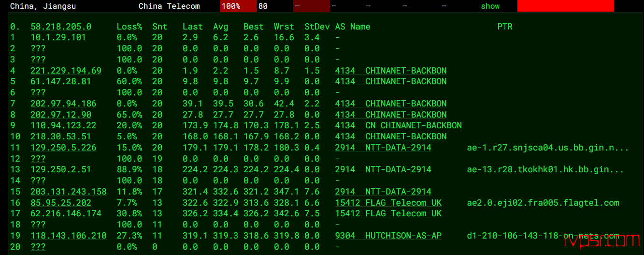Open AS 4134 CHINANET-BACKBON on hop 10

[x=391, y=136]
